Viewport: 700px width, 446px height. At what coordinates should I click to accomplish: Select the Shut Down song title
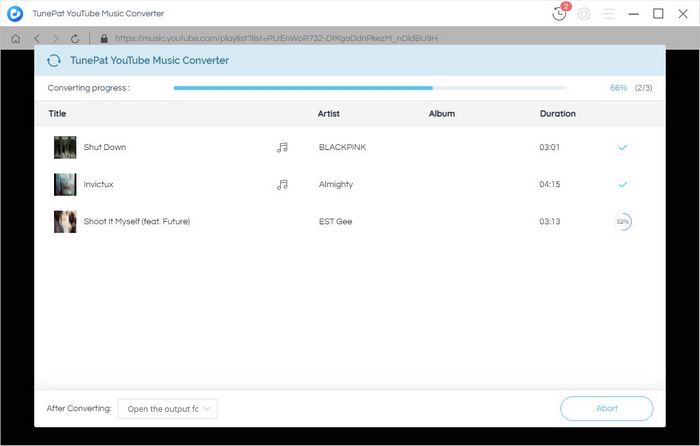(x=105, y=147)
